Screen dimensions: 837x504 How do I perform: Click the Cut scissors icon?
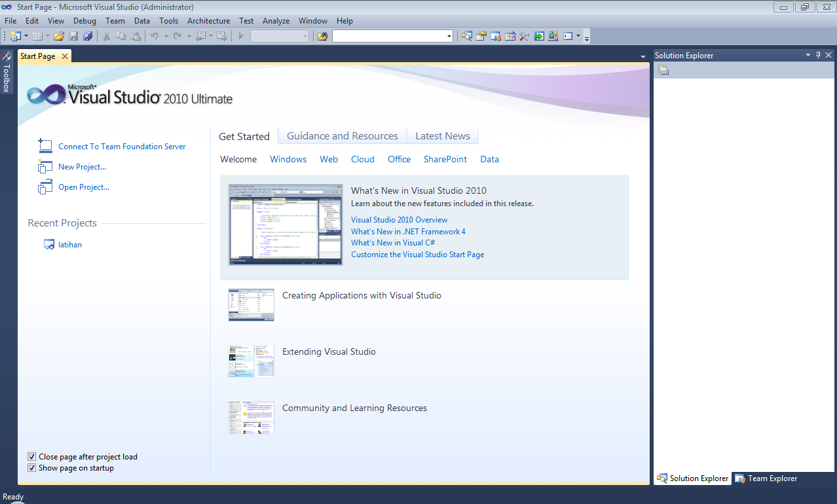pyautogui.click(x=106, y=36)
